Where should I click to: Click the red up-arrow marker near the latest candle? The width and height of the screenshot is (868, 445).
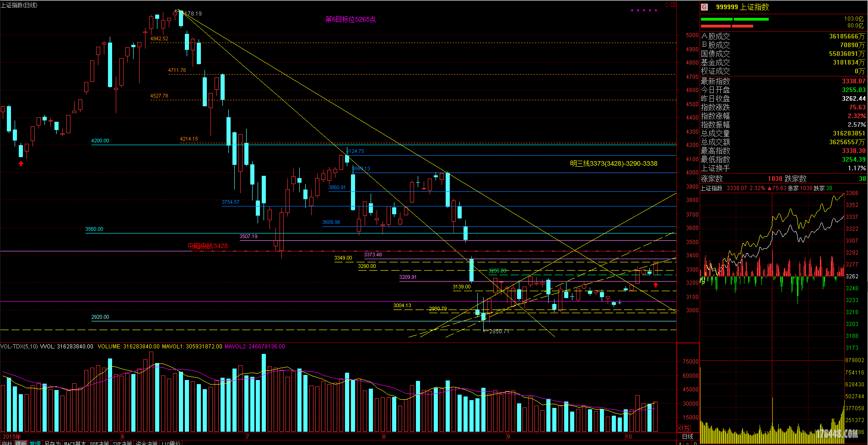click(x=656, y=285)
